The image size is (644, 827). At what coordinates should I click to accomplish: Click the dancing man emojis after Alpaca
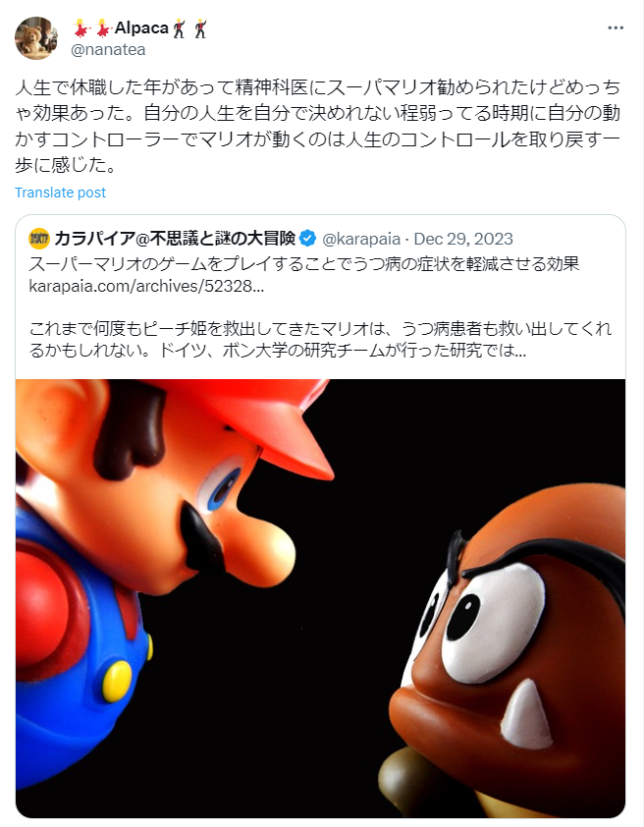[x=189, y=28]
